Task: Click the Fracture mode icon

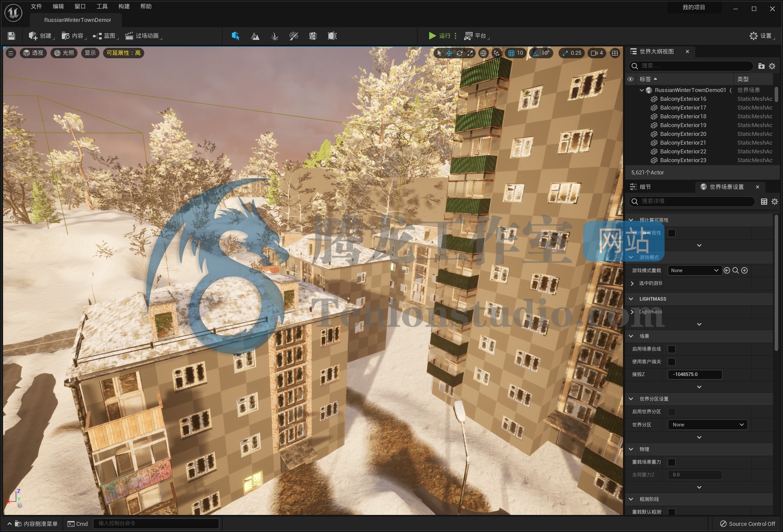Action: (313, 36)
